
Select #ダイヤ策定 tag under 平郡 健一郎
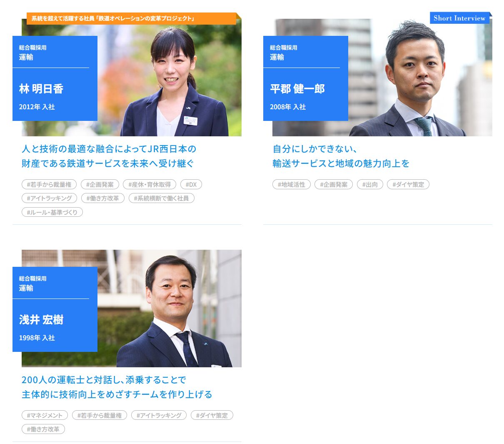click(x=408, y=184)
